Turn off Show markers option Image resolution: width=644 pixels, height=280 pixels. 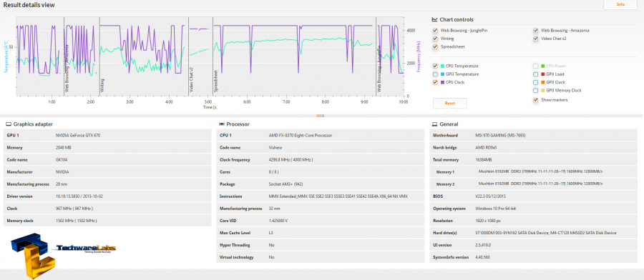[535, 99]
